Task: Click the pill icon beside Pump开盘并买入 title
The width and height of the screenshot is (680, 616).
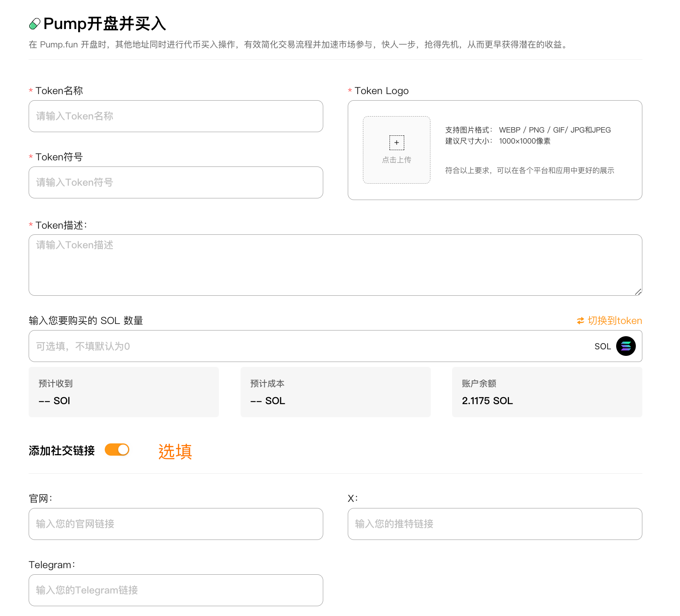Action: pyautogui.click(x=35, y=24)
